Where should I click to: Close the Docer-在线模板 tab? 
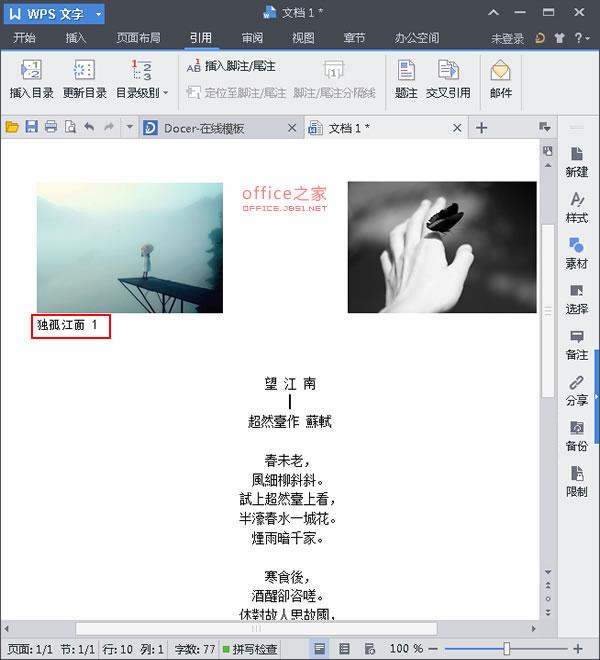tap(292, 128)
